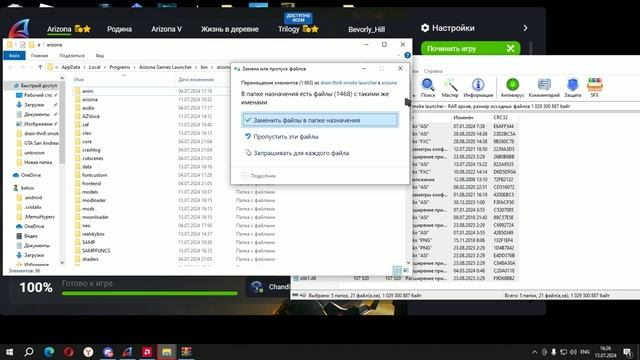Open the Справка menu in WinRAR
This screenshot has height=360, width=640.
(433, 71)
